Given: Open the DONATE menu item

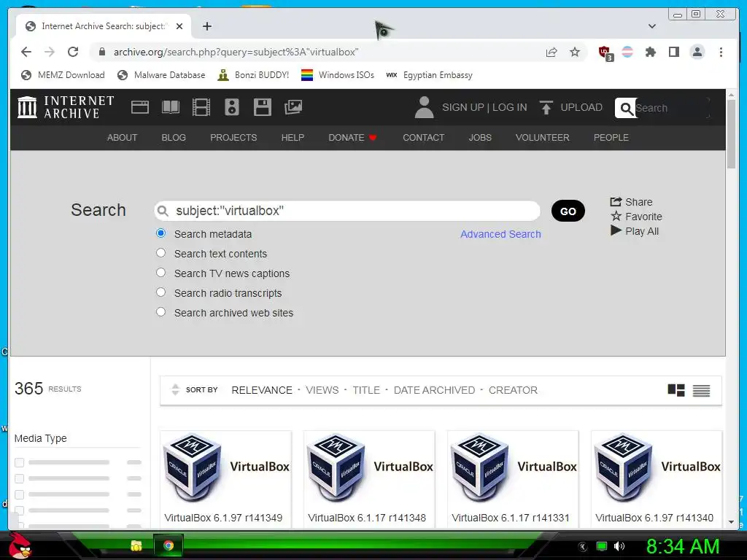Looking at the screenshot, I should (x=352, y=138).
